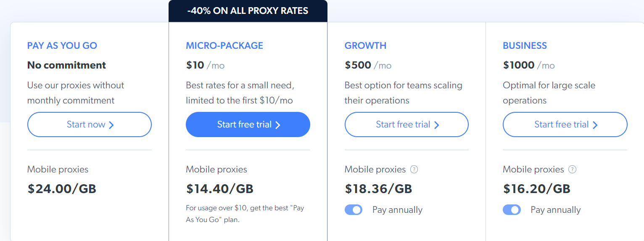
Task: Select the MICRO-PACKAGE plan heading
Action: [224, 45]
